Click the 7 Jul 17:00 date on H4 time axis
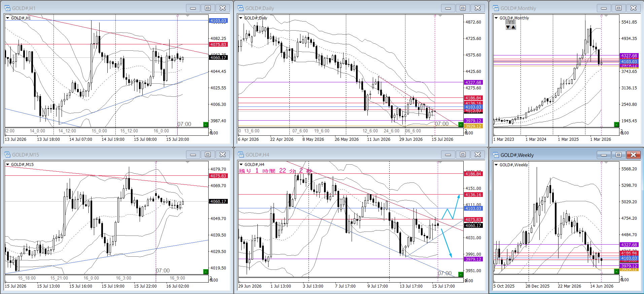The width and height of the screenshot is (644, 294). (x=345, y=286)
